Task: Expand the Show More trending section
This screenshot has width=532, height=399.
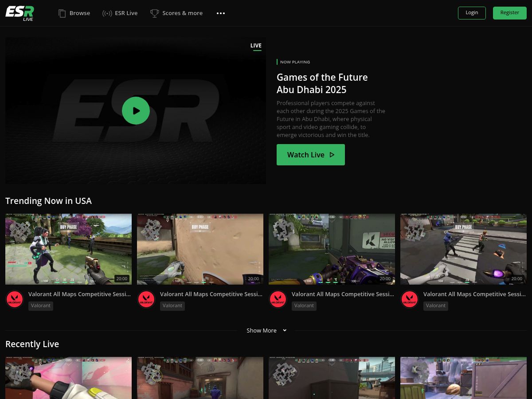Action: (x=266, y=330)
